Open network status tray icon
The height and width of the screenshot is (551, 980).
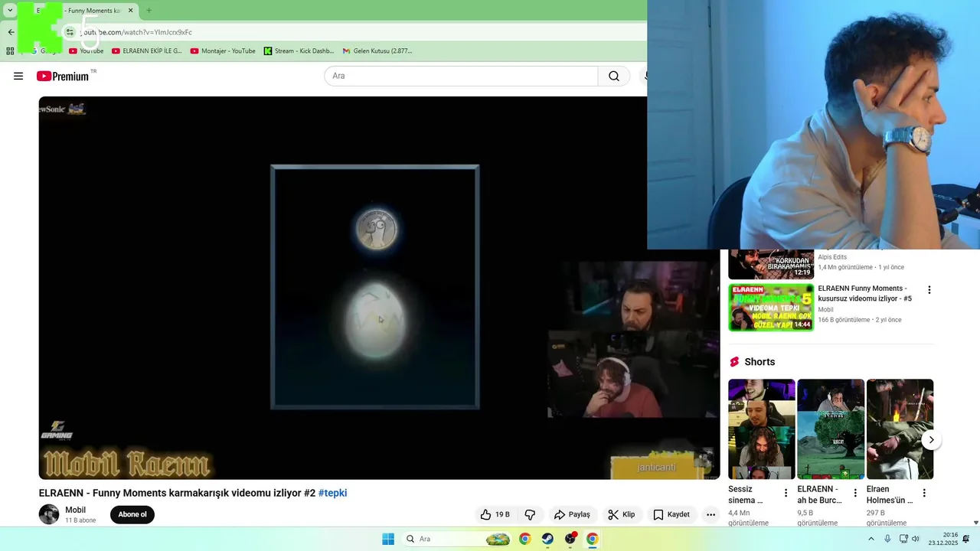point(903,539)
